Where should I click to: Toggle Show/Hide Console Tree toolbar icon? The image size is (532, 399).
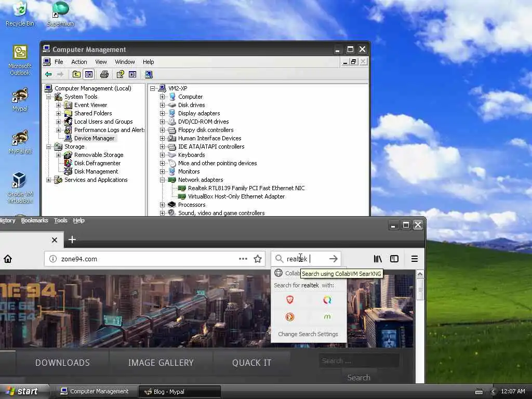tap(89, 74)
